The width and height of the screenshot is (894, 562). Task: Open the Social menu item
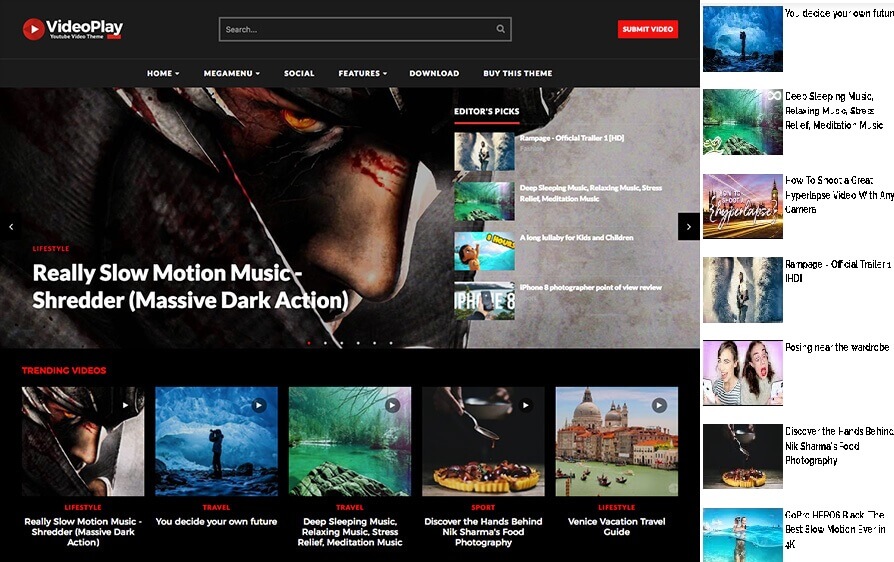(299, 73)
